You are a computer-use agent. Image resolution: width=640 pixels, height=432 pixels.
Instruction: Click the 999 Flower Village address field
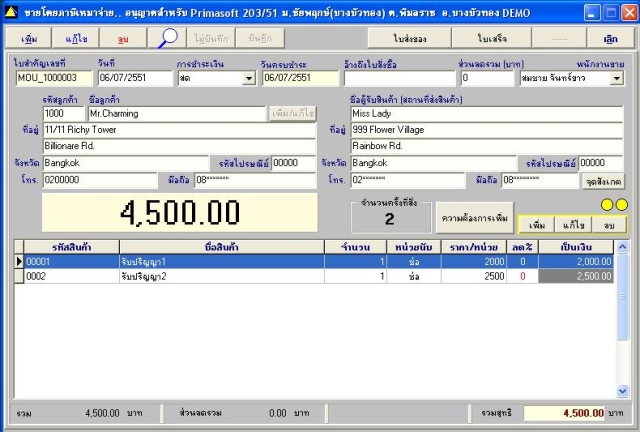pyautogui.click(x=487, y=130)
